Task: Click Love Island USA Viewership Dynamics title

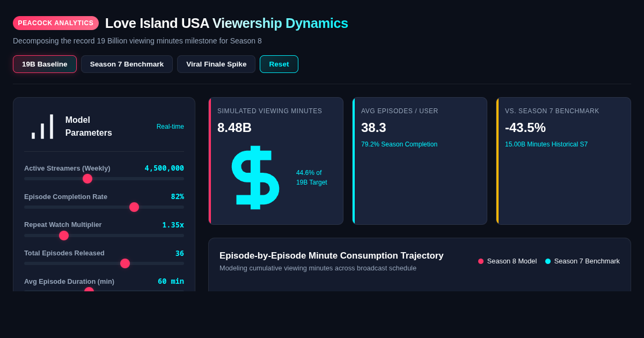Action: (226, 23)
